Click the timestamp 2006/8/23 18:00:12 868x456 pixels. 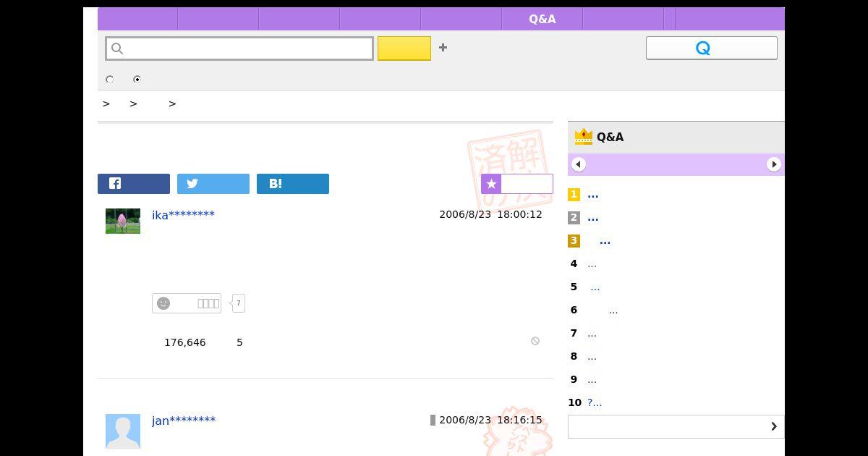pos(490,214)
